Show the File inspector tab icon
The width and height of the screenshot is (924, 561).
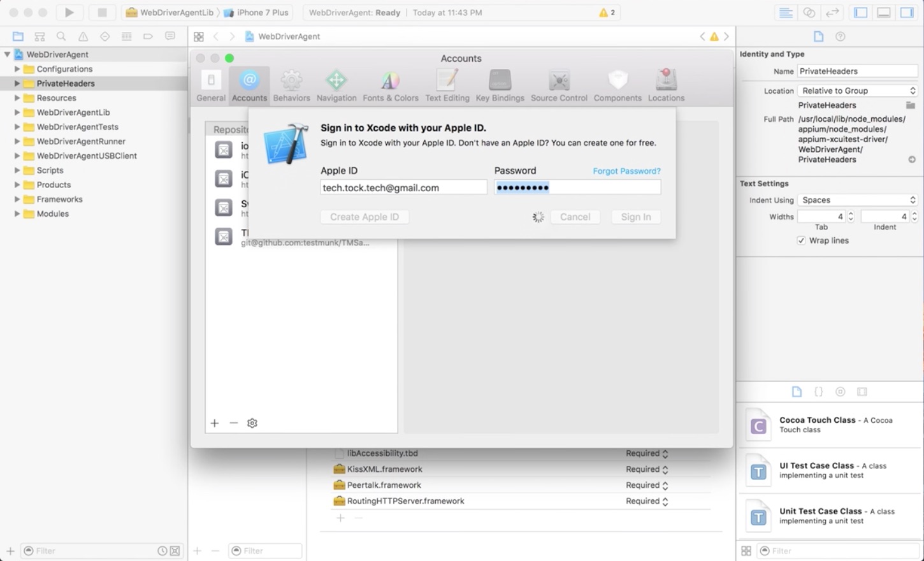818,37
